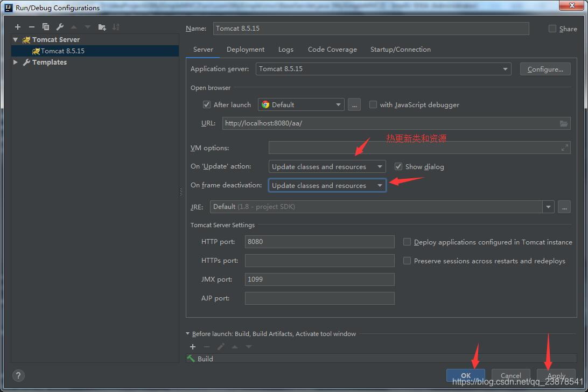Switch to Deployment tab
This screenshot has width=588, height=392.
[x=245, y=50]
